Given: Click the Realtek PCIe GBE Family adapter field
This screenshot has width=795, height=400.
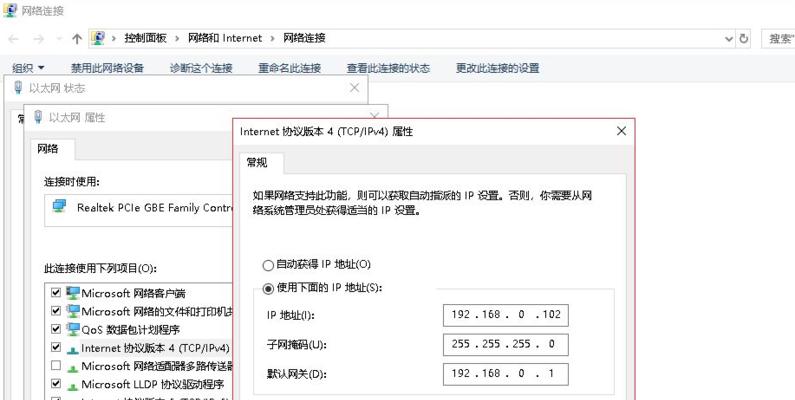Looking at the screenshot, I should pos(138,210).
